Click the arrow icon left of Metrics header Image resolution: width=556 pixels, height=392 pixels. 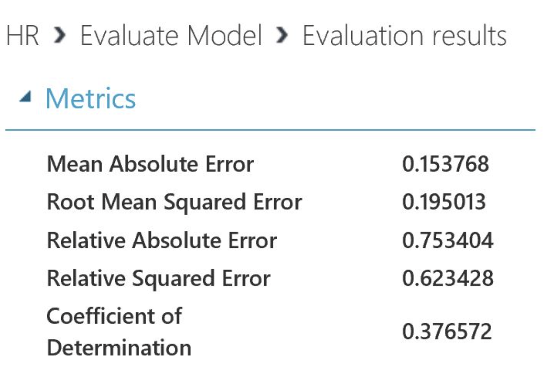tap(25, 97)
